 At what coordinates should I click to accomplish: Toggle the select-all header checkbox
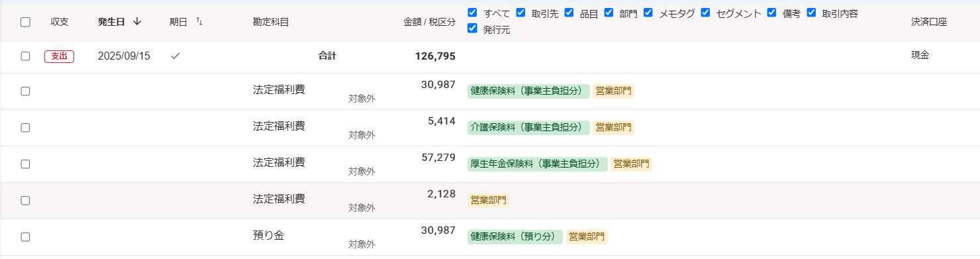coord(25,22)
